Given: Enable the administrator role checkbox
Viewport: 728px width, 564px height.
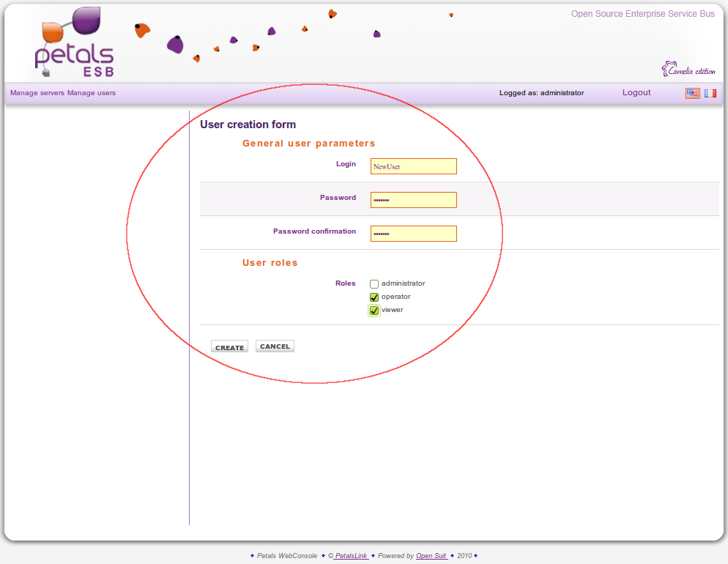Looking at the screenshot, I should click(x=374, y=284).
